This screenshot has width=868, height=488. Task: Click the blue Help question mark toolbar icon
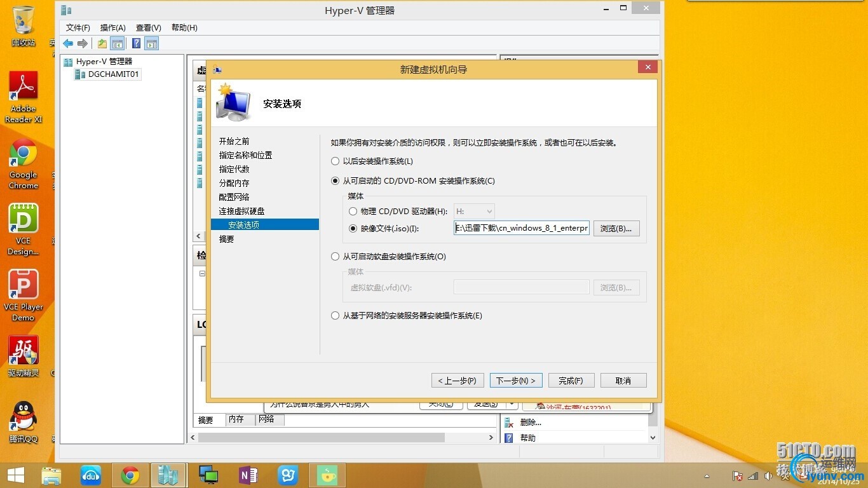(136, 43)
